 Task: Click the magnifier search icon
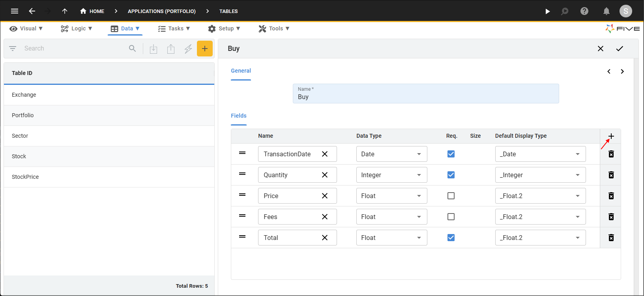pos(133,49)
